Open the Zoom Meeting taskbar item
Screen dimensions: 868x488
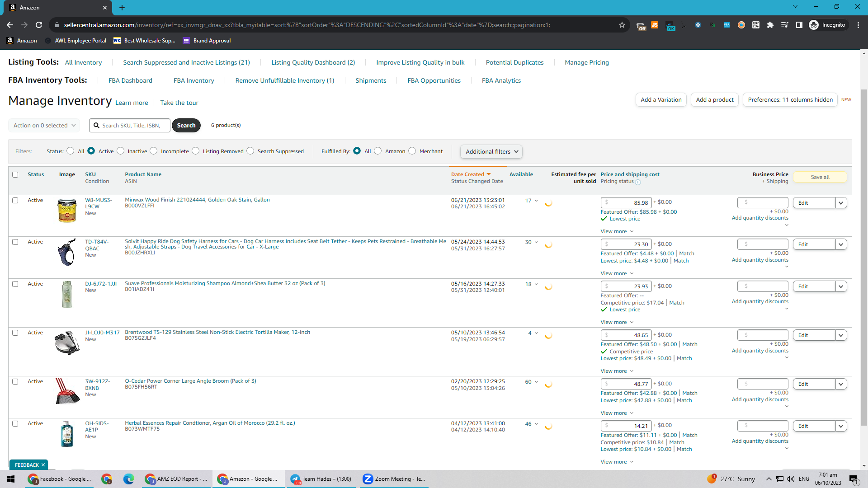(394, 479)
